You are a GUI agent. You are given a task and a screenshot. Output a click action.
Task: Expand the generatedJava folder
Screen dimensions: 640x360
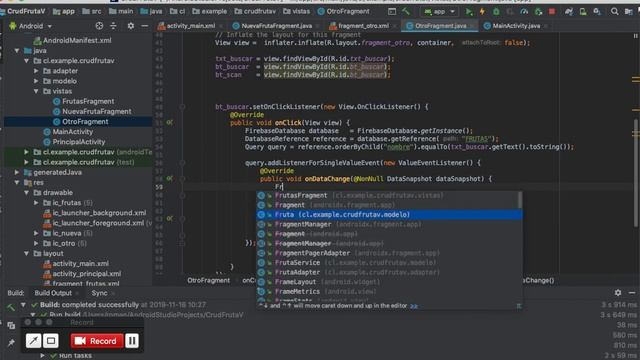[x=17, y=172]
